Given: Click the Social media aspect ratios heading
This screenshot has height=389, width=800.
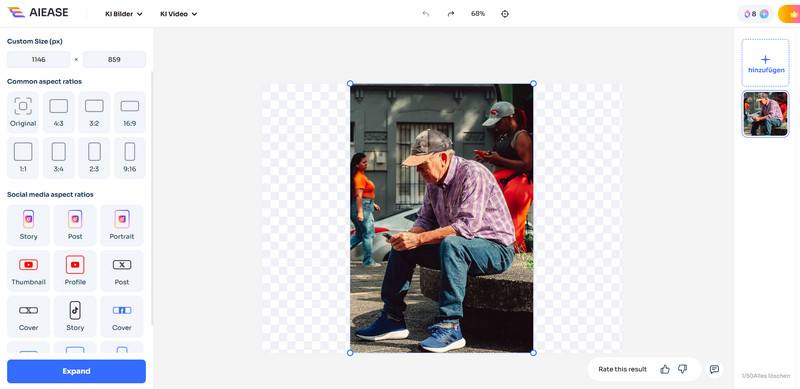Looking at the screenshot, I should pyautogui.click(x=50, y=194).
